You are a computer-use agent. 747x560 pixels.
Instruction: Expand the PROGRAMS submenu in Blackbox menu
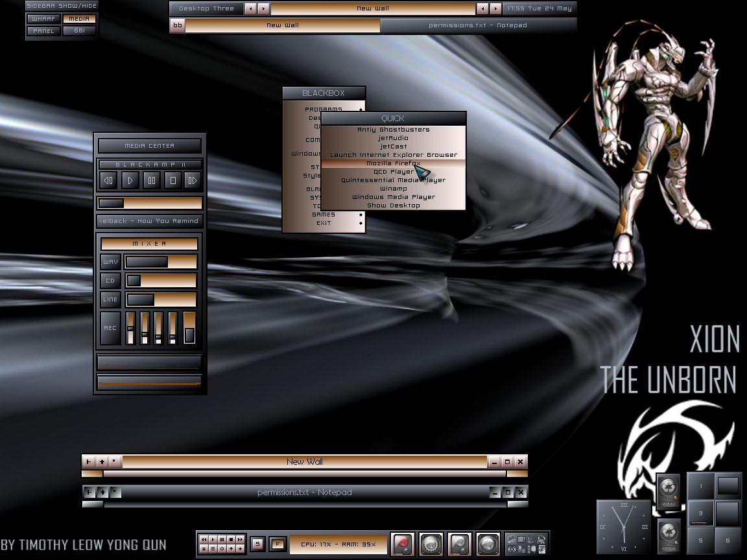pyautogui.click(x=324, y=109)
